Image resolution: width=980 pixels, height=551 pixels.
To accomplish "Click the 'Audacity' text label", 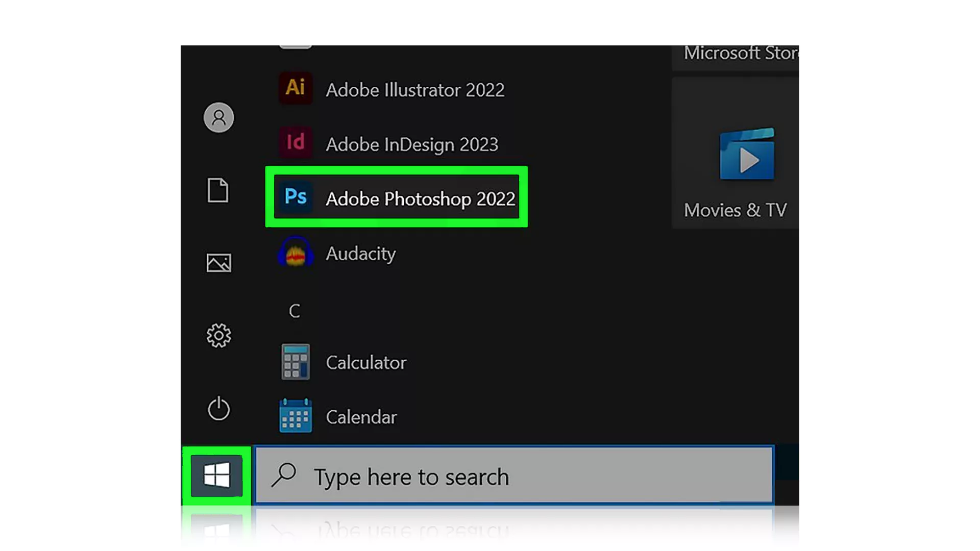I will tap(361, 254).
